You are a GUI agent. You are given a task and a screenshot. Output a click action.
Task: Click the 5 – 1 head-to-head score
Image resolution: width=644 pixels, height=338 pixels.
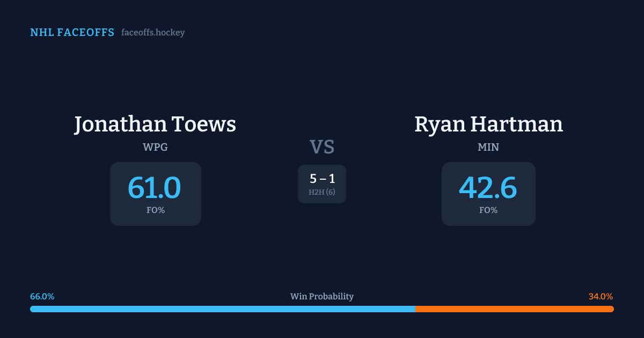pyautogui.click(x=322, y=179)
